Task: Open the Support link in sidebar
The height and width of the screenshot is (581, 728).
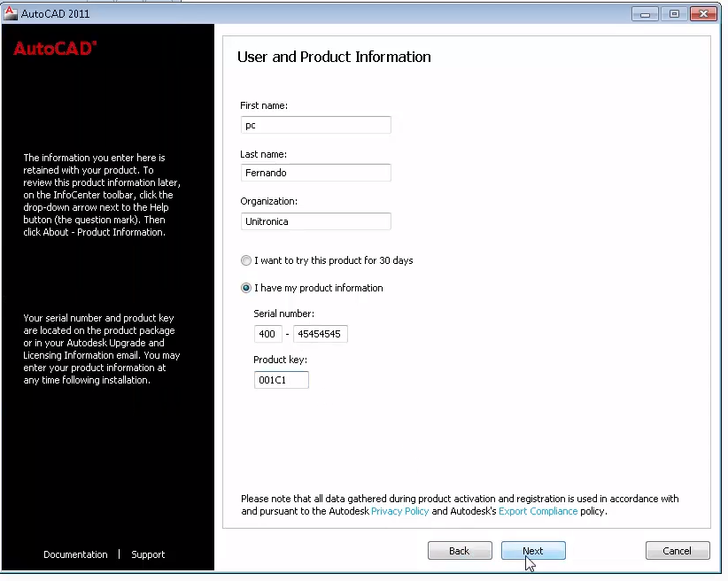Action: (148, 554)
